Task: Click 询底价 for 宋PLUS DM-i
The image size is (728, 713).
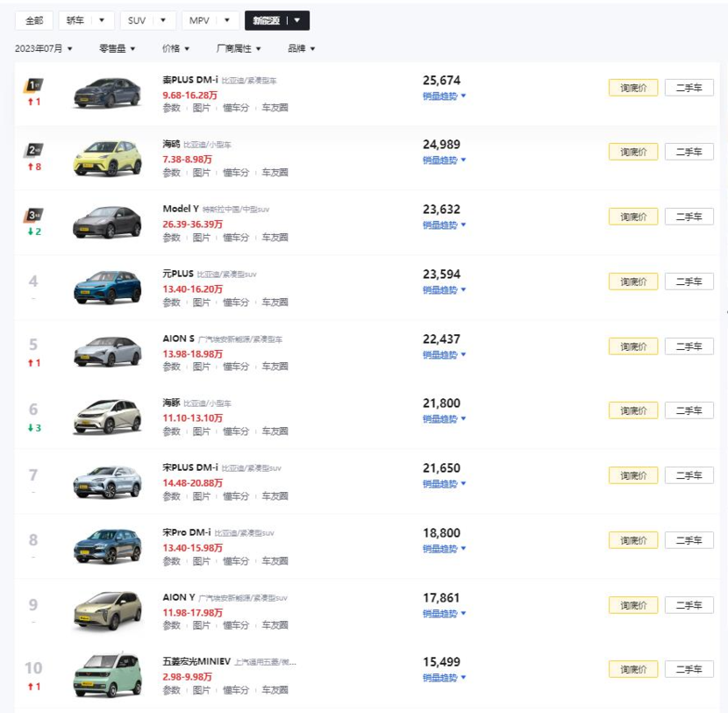Action: [x=633, y=475]
